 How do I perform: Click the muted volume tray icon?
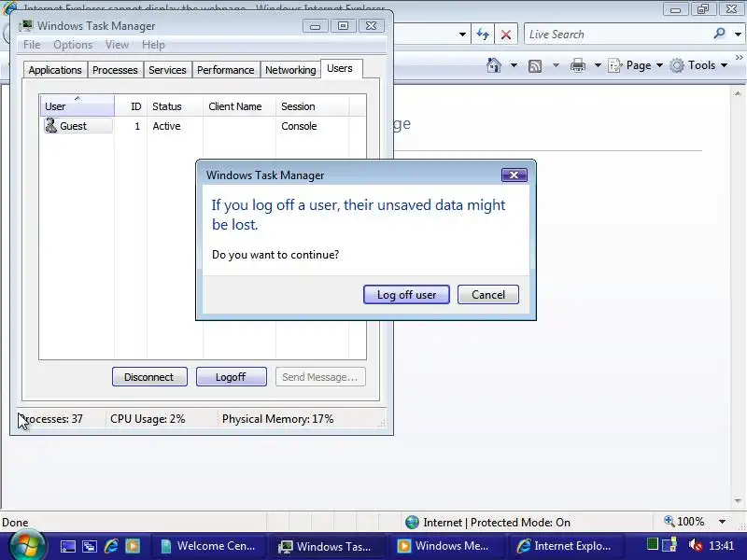(695, 545)
